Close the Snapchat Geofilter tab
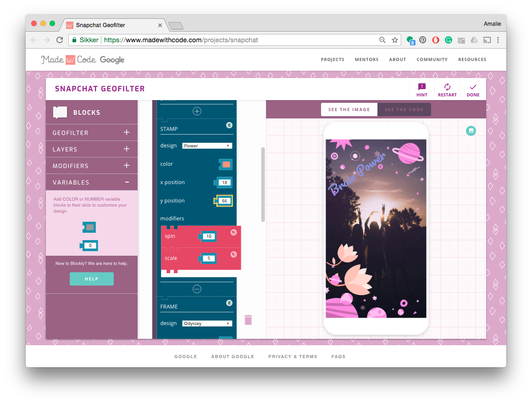The height and width of the screenshot is (404, 532). pyautogui.click(x=160, y=25)
